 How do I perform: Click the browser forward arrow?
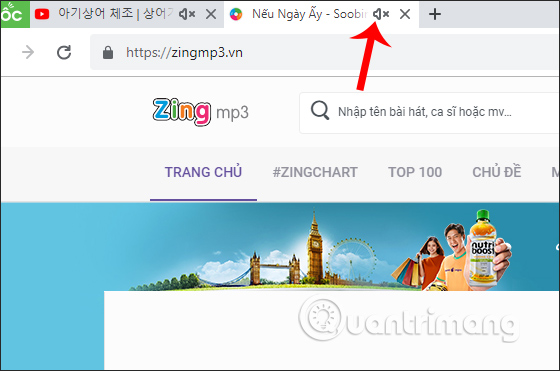(28, 52)
